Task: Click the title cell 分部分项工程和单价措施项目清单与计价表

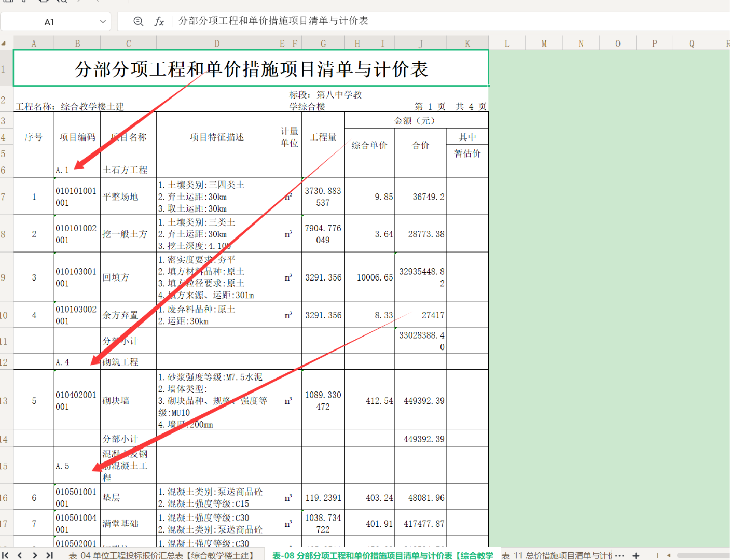Action: pyautogui.click(x=251, y=68)
